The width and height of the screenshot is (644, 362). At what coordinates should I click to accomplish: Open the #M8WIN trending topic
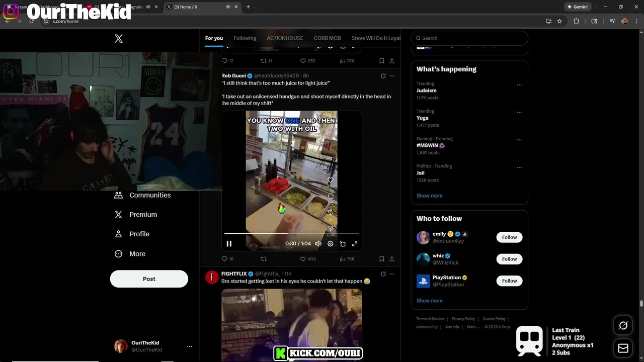click(x=431, y=145)
